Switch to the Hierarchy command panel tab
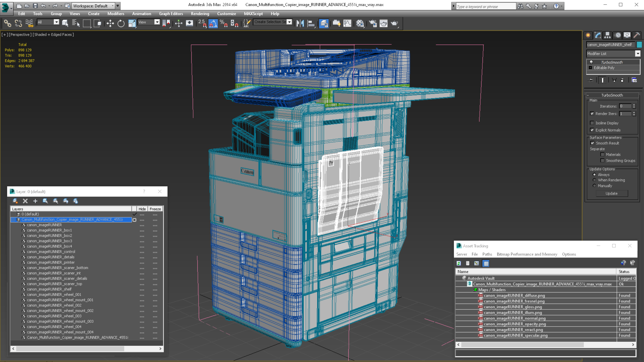This screenshot has height=362, width=644. tap(608, 35)
